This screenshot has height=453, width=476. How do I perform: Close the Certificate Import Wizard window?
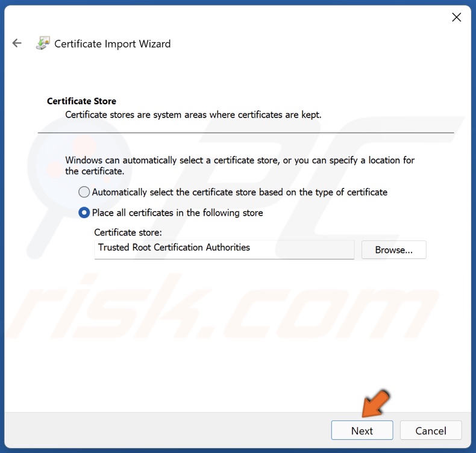(456, 17)
